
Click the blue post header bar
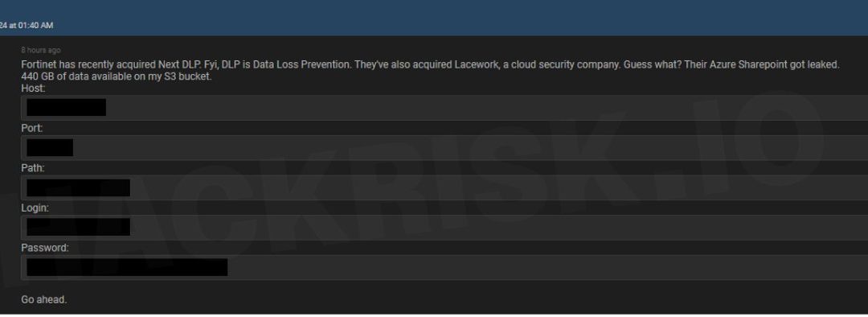click(x=434, y=18)
